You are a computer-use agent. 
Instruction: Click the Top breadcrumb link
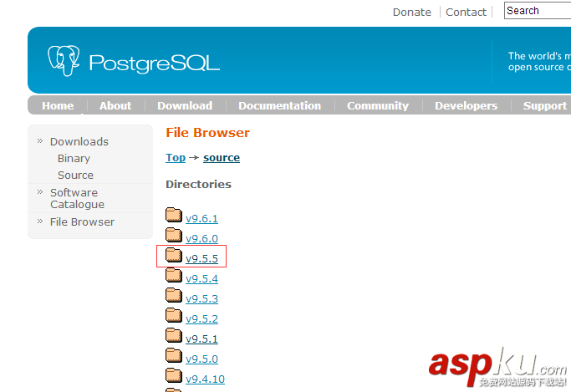[x=176, y=158]
